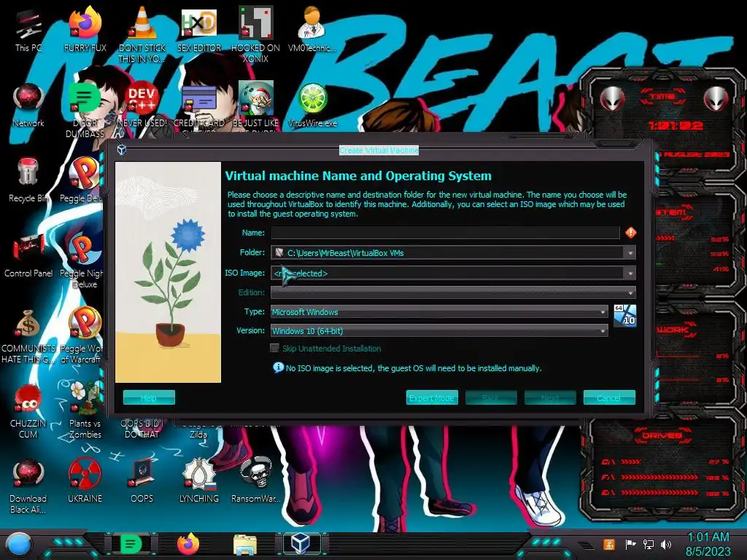Image resolution: width=747 pixels, height=560 pixels.
Task: Open the Plants vs Zombies shortcut
Action: pyautogui.click(x=85, y=411)
